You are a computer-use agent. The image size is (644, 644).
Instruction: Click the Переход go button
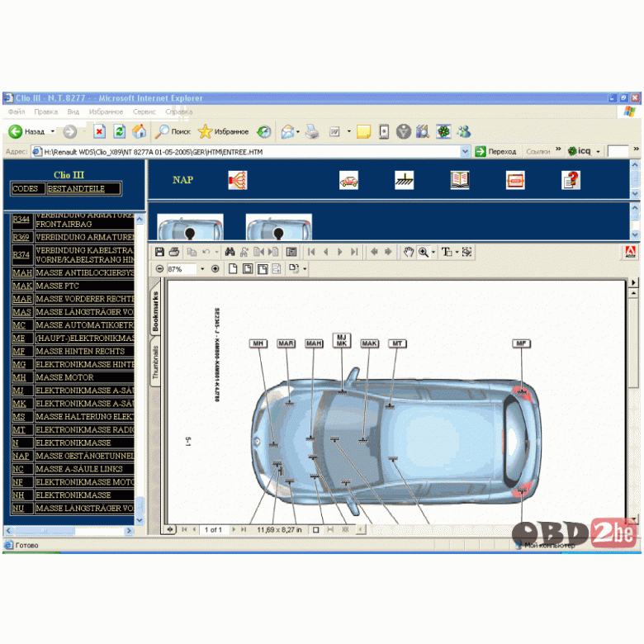495,152
